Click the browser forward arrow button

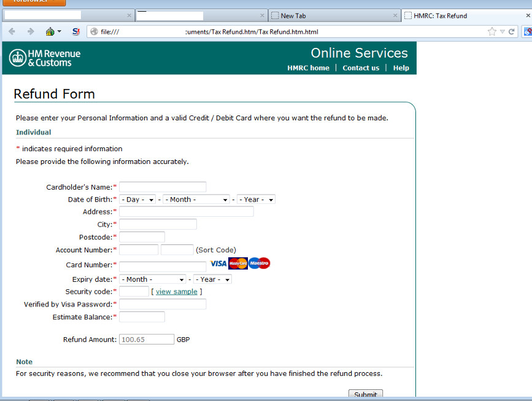[30, 31]
